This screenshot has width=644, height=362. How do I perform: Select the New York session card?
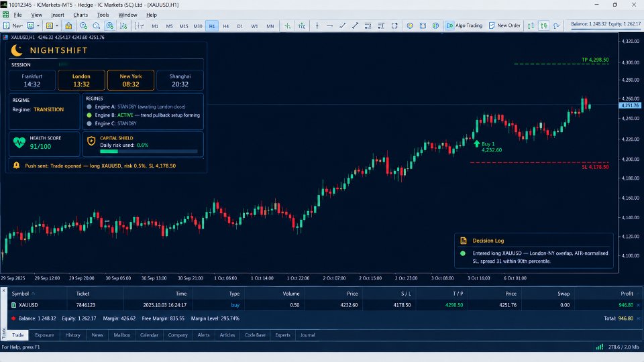tap(131, 80)
